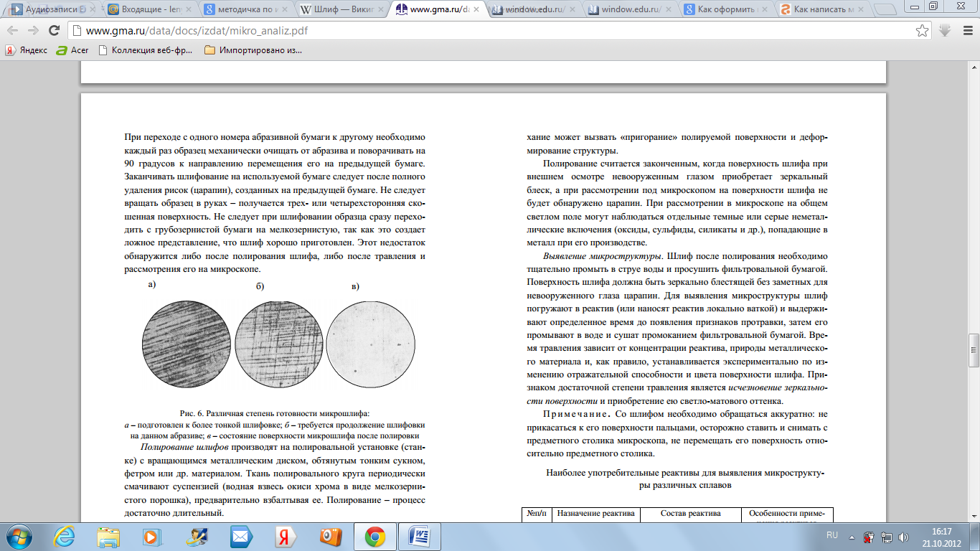Image resolution: width=980 pixels, height=551 pixels.
Task: Expand the Импортировано из... bookmarks folder
Action: [253, 50]
